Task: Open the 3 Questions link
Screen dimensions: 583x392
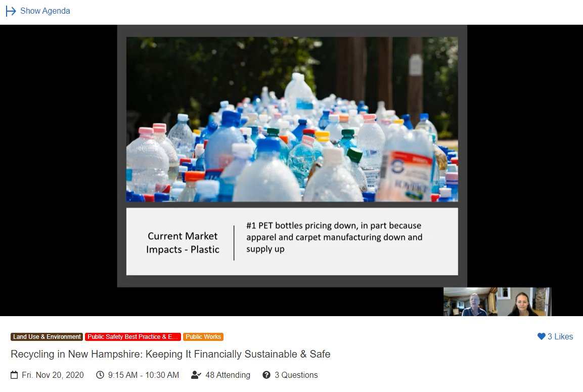Action: click(296, 375)
